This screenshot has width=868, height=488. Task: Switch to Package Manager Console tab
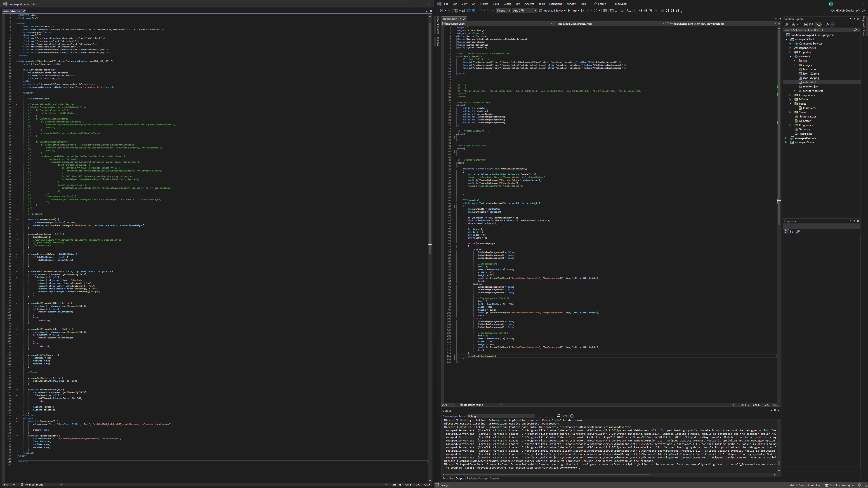click(x=483, y=479)
